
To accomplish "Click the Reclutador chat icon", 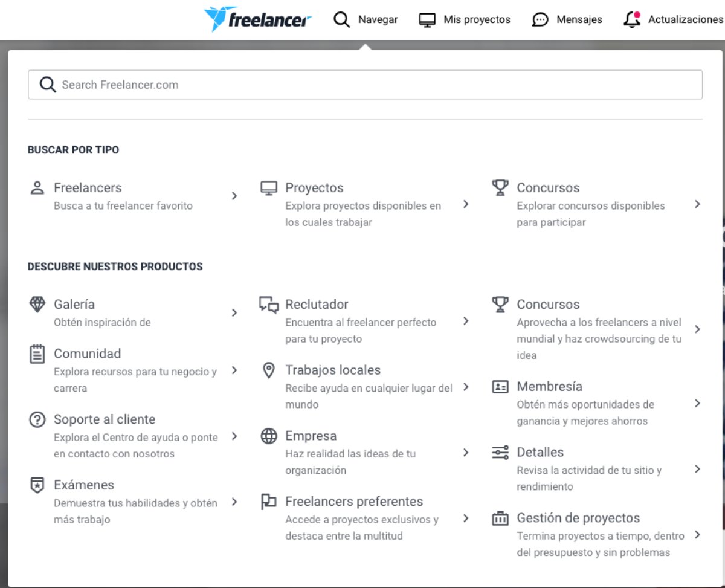I will coord(269,304).
